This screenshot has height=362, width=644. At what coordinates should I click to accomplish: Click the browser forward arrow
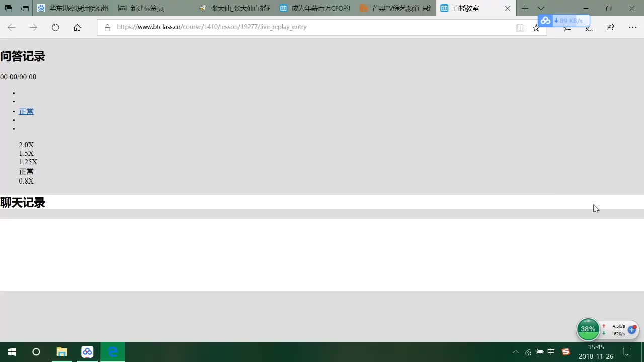(33, 28)
